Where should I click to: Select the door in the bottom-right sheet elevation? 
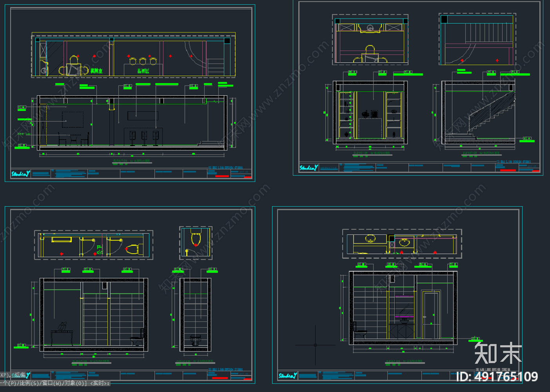pos(430,315)
